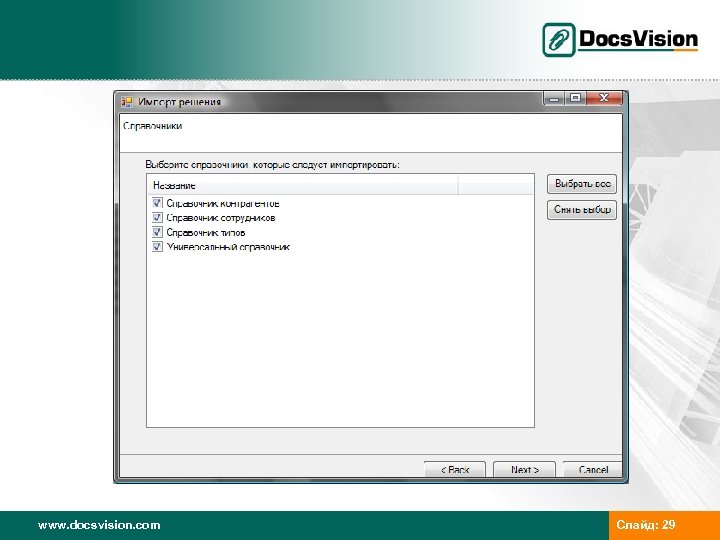Close the Импорт решения window
The image size is (720, 540).
click(604, 98)
